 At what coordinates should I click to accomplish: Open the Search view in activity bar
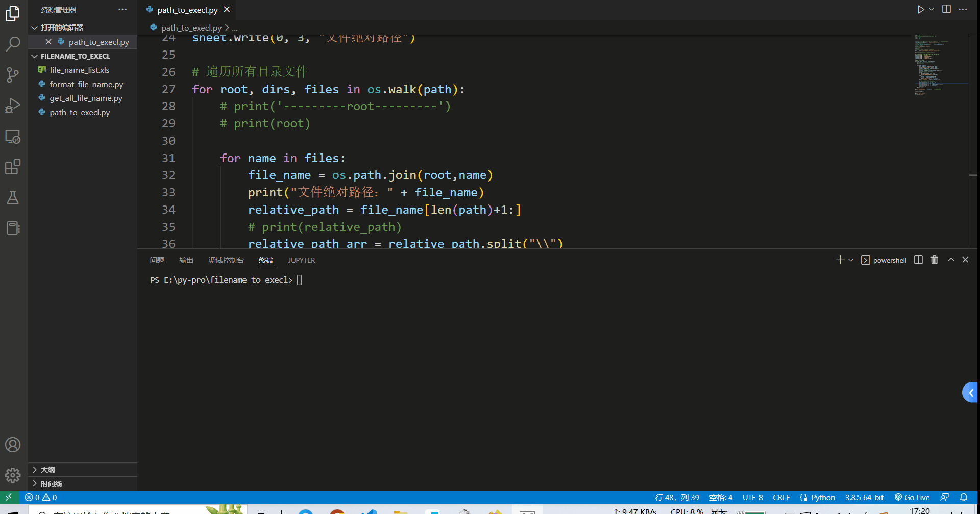click(x=13, y=44)
